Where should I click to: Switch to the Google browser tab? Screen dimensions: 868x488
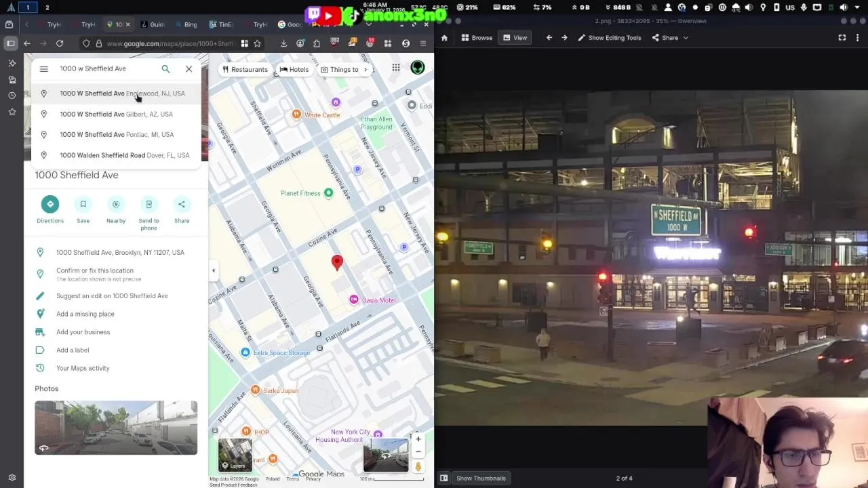coord(290,24)
